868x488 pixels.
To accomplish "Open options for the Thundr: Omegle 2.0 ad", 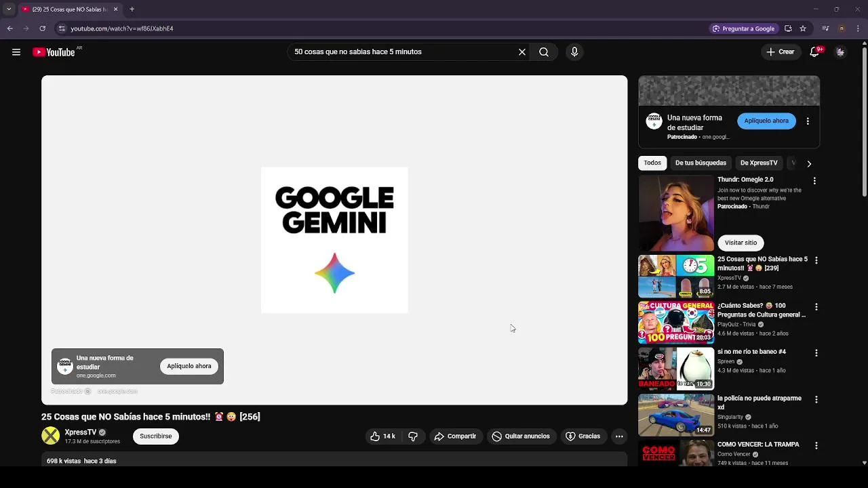I will pos(814,181).
